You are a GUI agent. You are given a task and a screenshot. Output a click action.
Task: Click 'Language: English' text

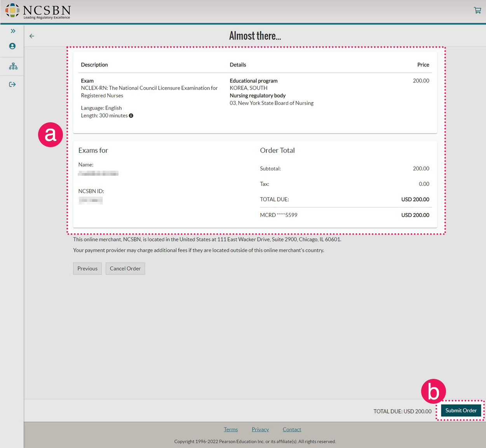tap(101, 108)
